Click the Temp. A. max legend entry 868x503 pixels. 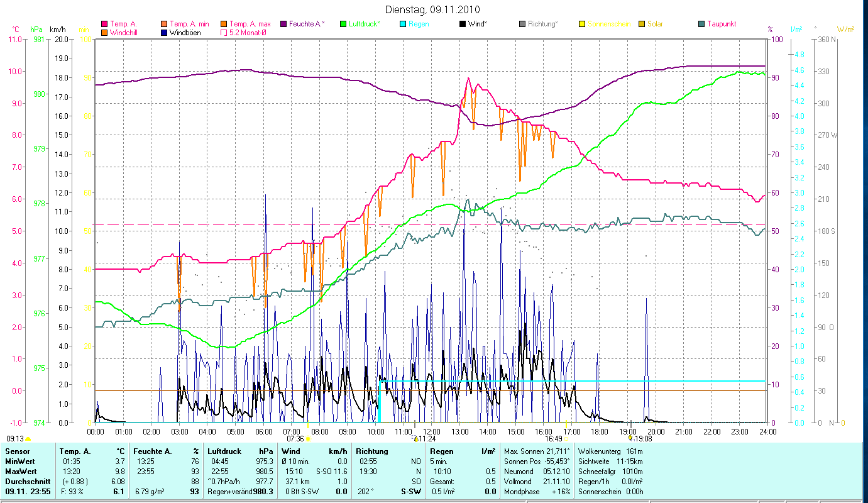(x=250, y=25)
